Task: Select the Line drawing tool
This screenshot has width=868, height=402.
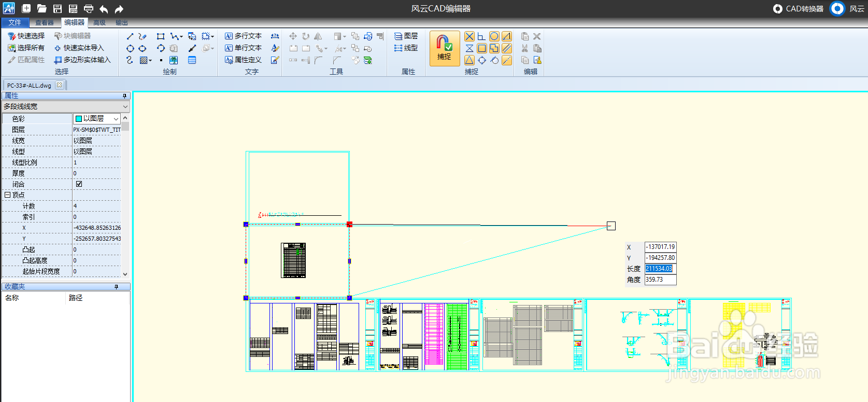Action: point(130,36)
